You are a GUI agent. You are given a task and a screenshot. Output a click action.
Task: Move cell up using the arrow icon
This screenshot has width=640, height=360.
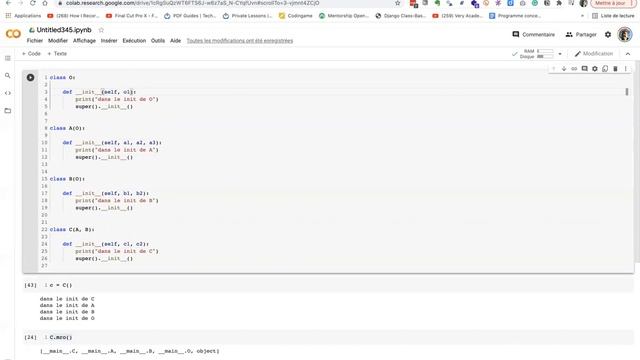tap(553, 69)
